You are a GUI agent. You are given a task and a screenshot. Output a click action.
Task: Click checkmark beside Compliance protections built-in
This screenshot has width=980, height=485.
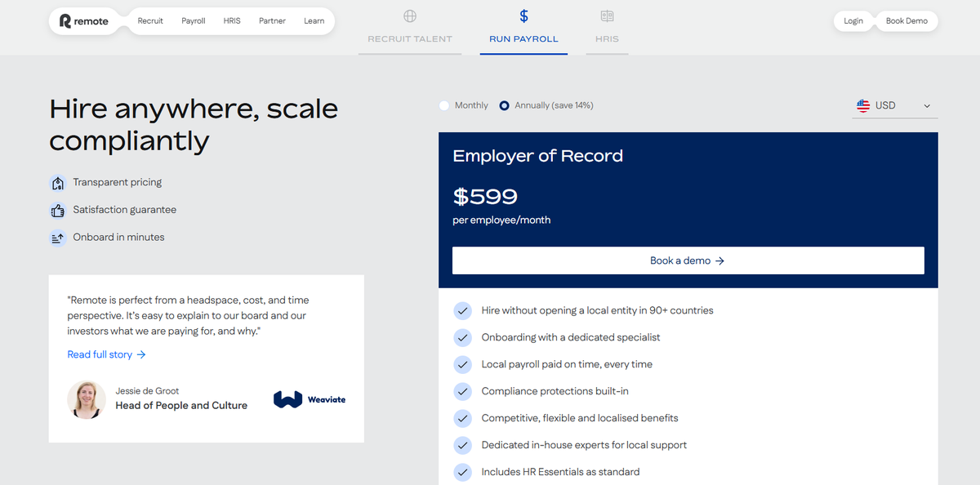[462, 392]
